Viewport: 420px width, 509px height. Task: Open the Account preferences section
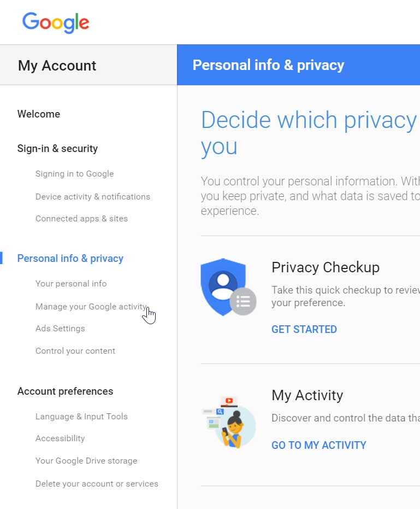pyautogui.click(x=65, y=391)
